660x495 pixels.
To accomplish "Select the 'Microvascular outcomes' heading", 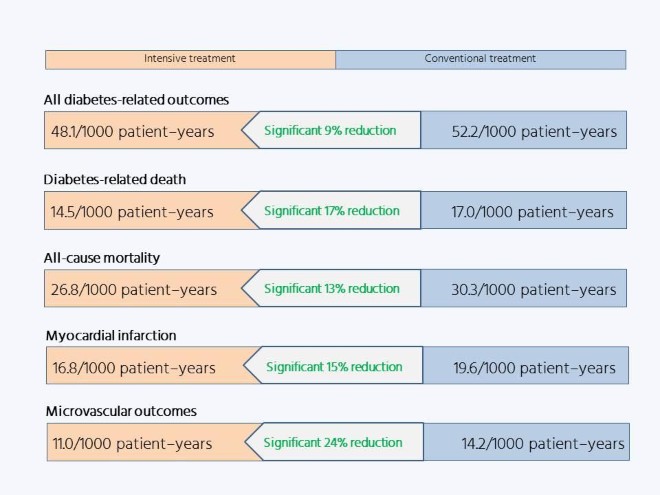I will tap(121, 411).
